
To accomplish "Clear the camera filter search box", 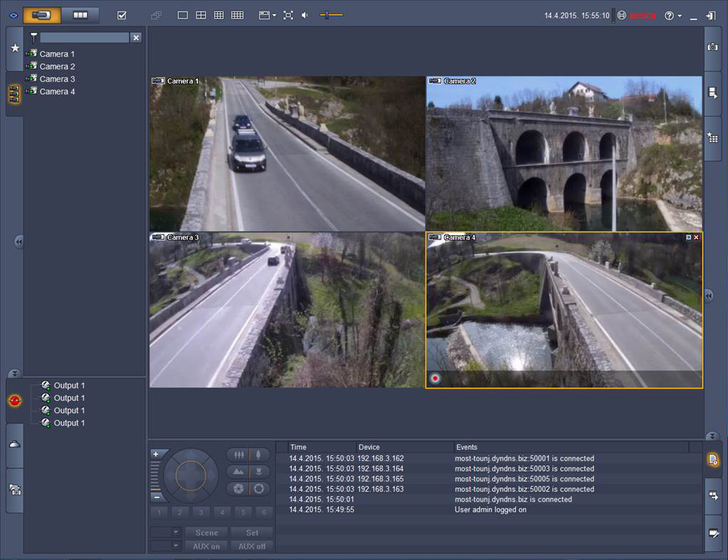I will click(136, 38).
